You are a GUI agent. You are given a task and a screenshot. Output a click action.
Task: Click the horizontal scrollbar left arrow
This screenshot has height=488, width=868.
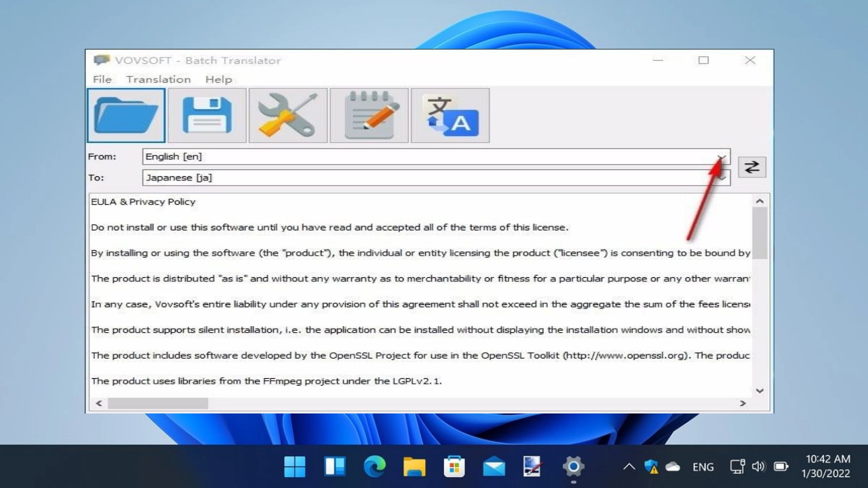click(99, 403)
